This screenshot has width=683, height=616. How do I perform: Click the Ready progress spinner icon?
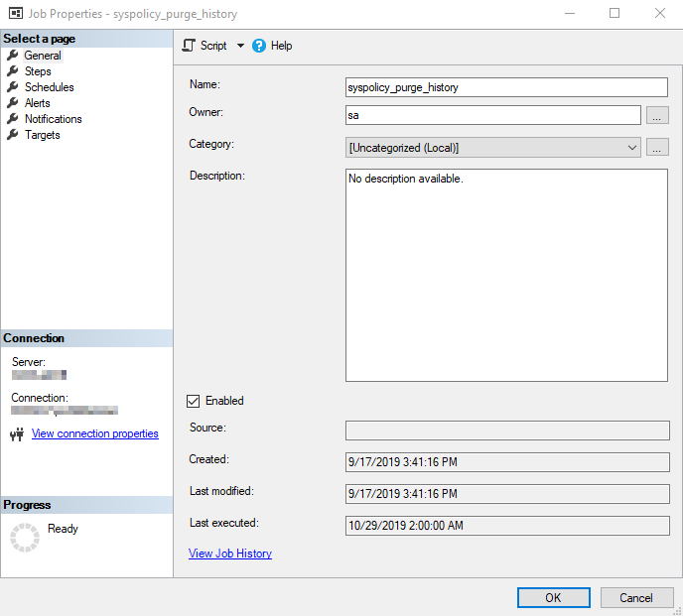point(25,538)
